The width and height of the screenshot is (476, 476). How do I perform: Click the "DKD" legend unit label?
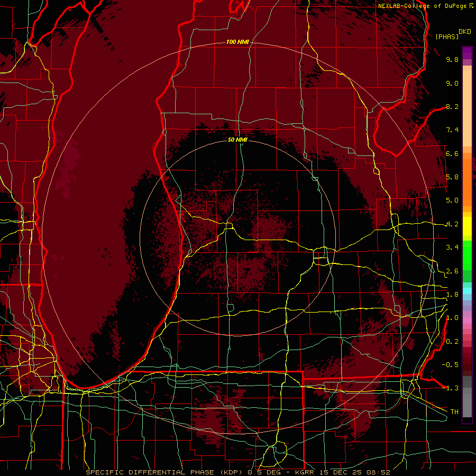tap(464, 32)
